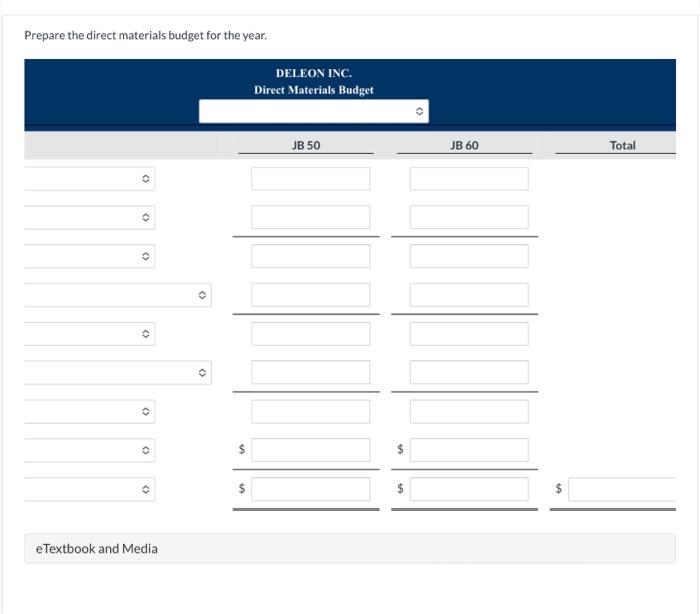Image resolution: width=700 pixels, height=614 pixels.
Task: Open the fifth row label dropdown
Action: tap(90, 334)
